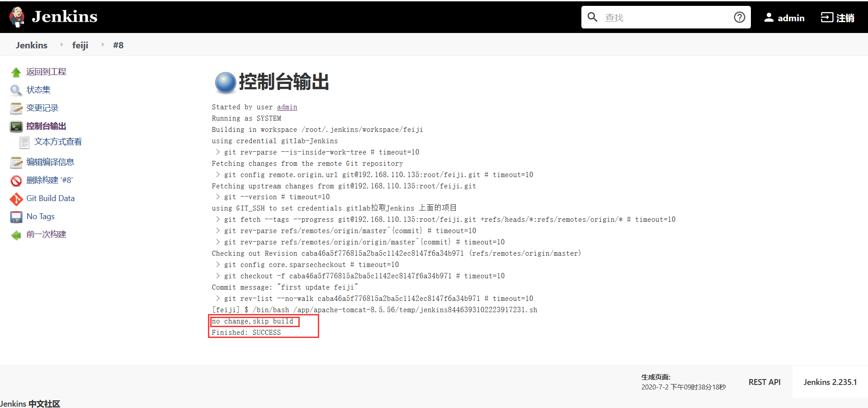
Task: Open 返回到工程 sidebar link
Action: click(46, 72)
